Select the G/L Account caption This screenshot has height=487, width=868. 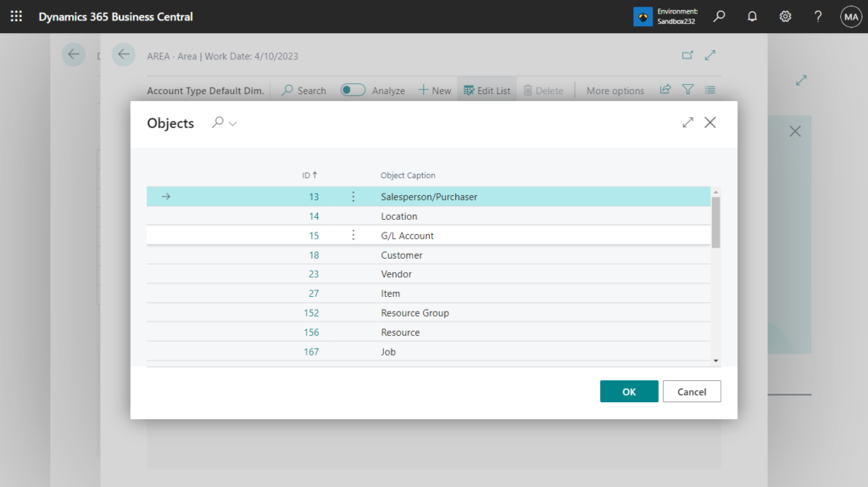[408, 236]
